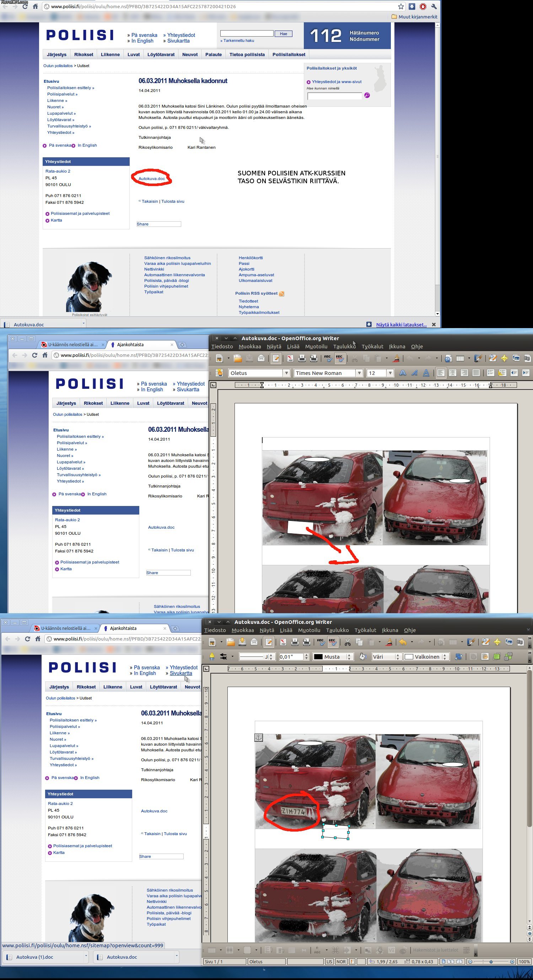533x980 pixels.
Task: Click the Näytä kaikki lataukset link
Action: click(x=401, y=325)
